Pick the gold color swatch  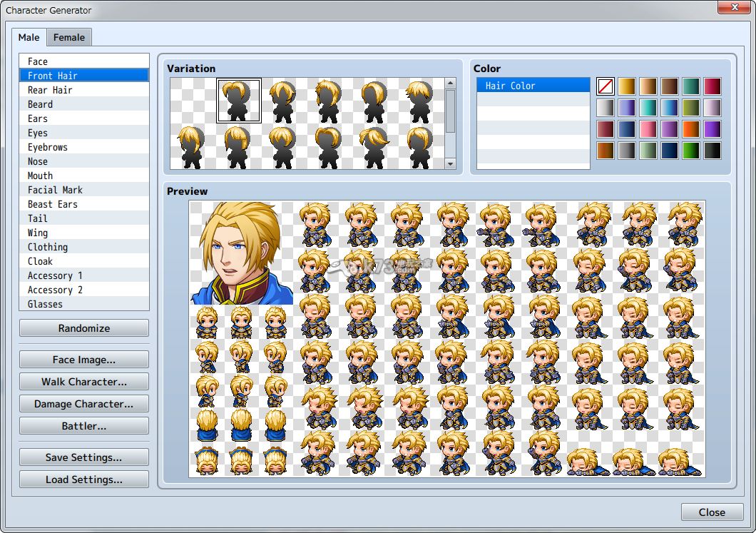click(626, 86)
